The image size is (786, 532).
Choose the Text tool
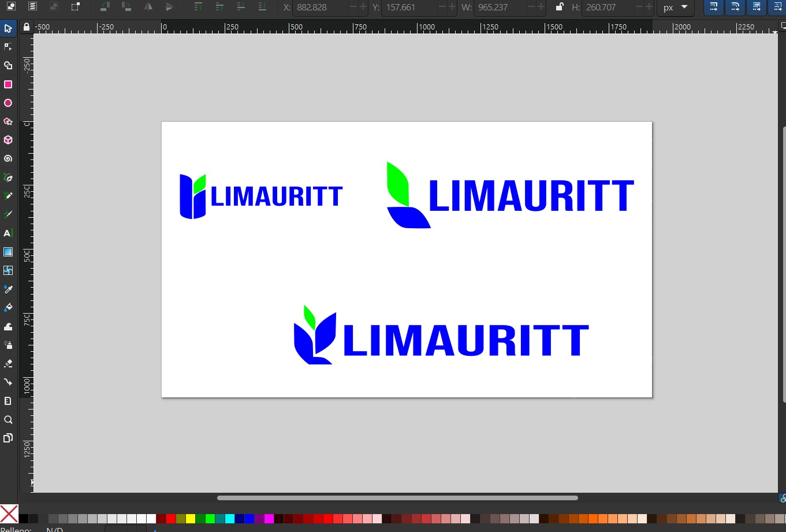pos(8,233)
